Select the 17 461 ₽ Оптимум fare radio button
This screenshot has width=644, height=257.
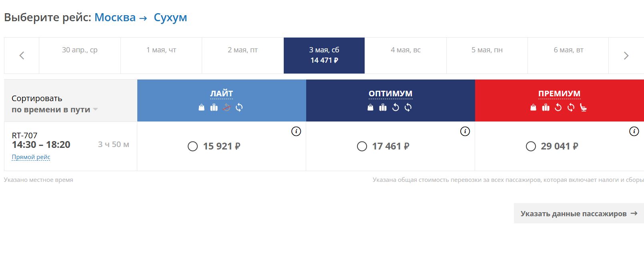(362, 146)
